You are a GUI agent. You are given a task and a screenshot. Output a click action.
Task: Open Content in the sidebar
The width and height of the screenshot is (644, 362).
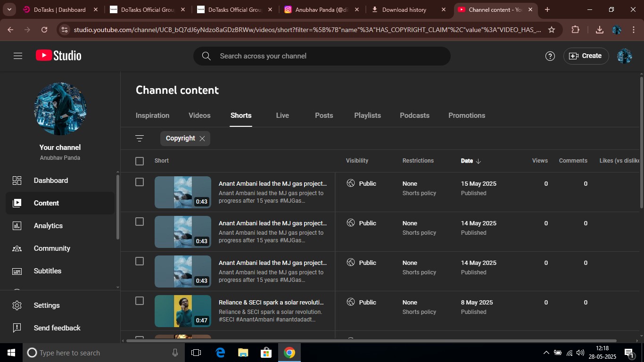(60, 203)
